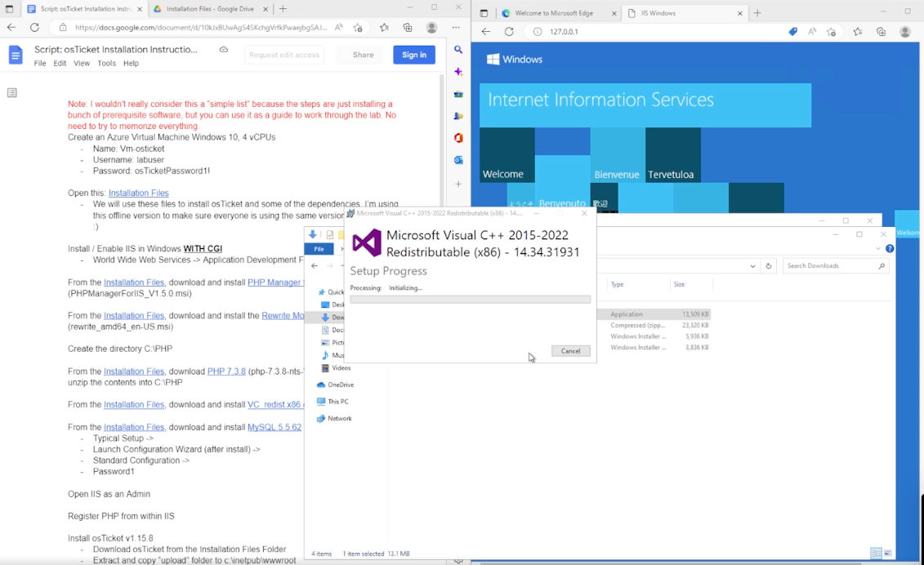The height and width of the screenshot is (565, 924).
Task: Open a new tab in the left Edge window
Action: [x=283, y=9]
